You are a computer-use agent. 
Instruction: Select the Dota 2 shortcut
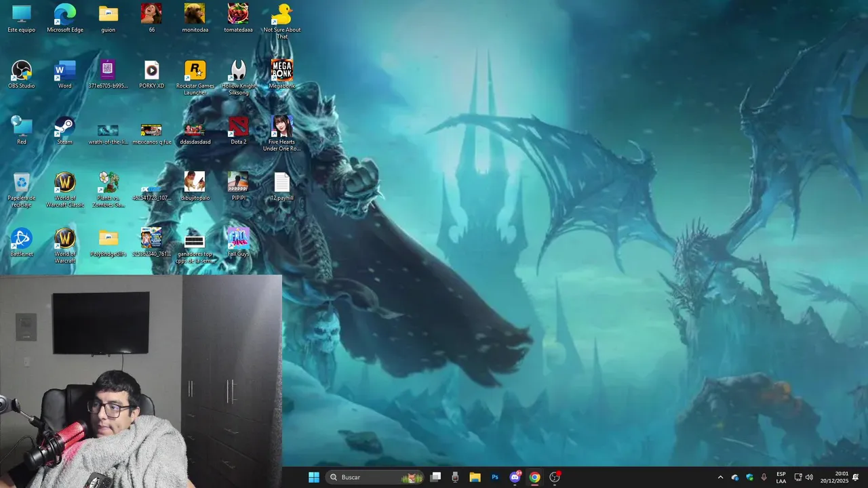pyautogui.click(x=238, y=131)
